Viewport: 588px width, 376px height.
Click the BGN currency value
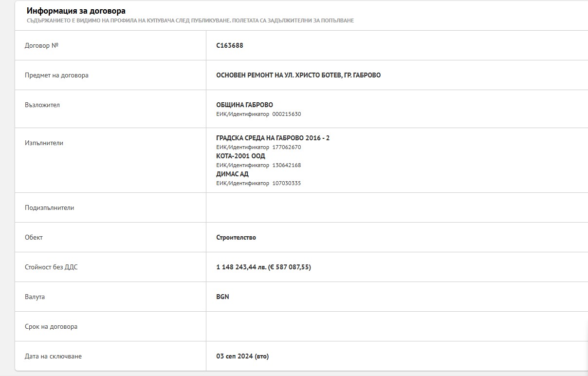coord(222,297)
